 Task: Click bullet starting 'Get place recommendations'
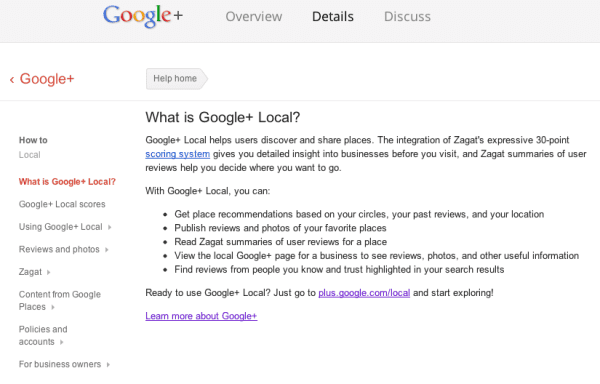tap(359, 214)
